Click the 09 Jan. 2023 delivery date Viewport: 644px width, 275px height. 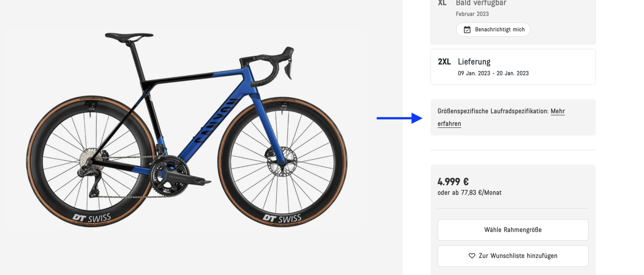(x=474, y=73)
